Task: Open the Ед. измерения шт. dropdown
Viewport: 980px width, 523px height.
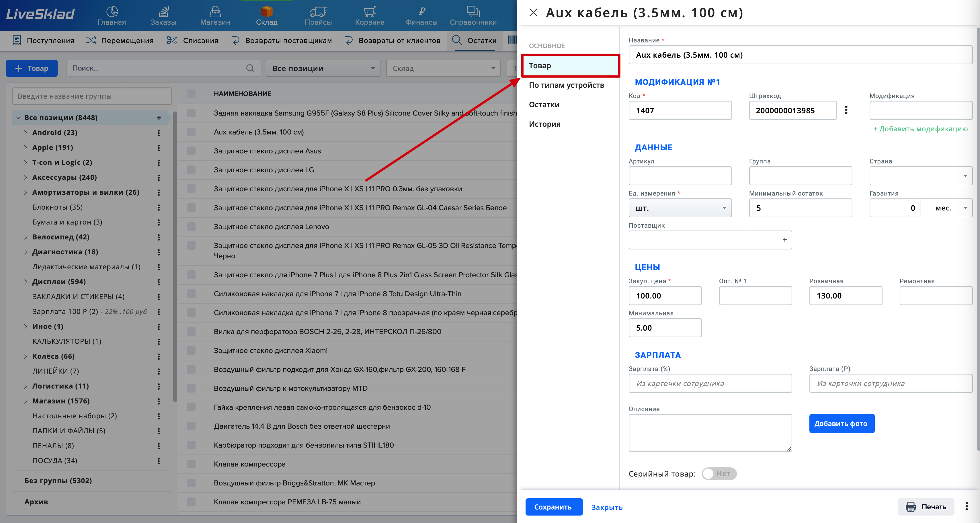Action: [680, 208]
